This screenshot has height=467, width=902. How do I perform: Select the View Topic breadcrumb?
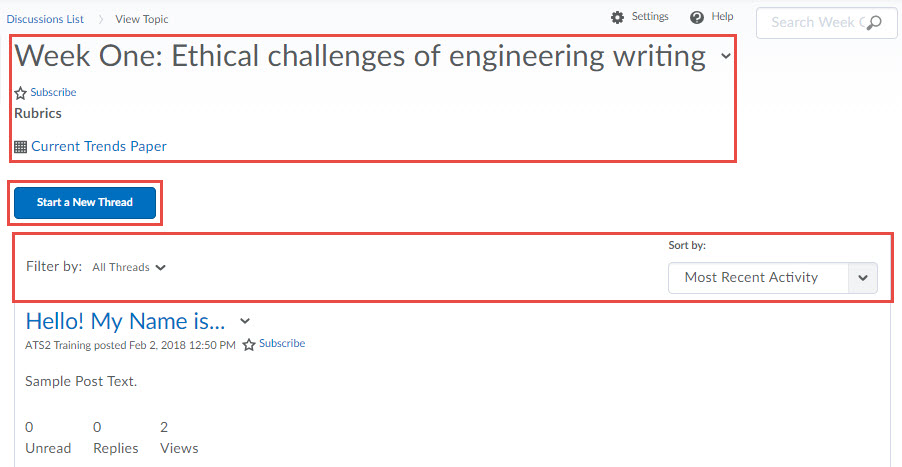coord(141,19)
